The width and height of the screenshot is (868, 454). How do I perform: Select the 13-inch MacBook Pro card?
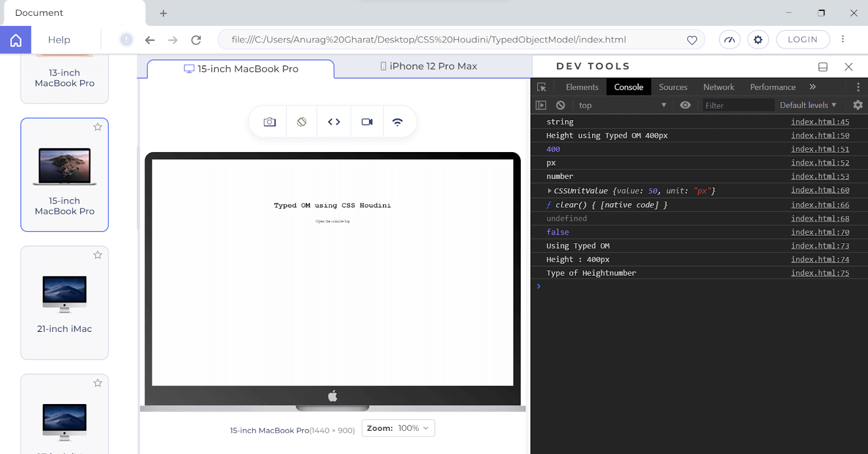pos(65,78)
